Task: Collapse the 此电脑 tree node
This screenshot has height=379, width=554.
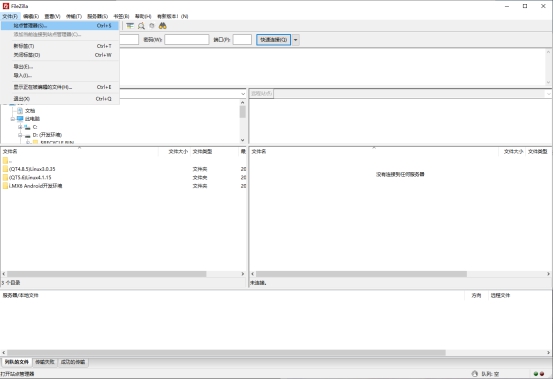Action: pyautogui.click(x=13, y=119)
